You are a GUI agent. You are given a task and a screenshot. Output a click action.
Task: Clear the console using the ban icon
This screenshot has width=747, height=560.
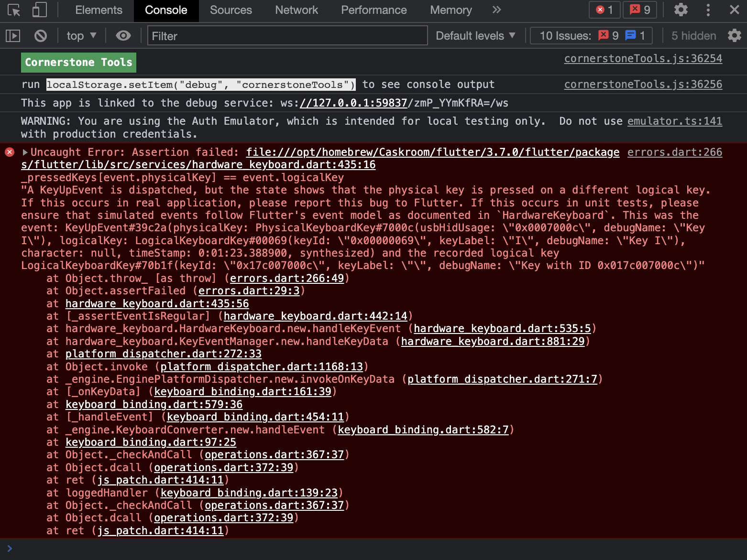pyautogui.click(x=40, y=35)
